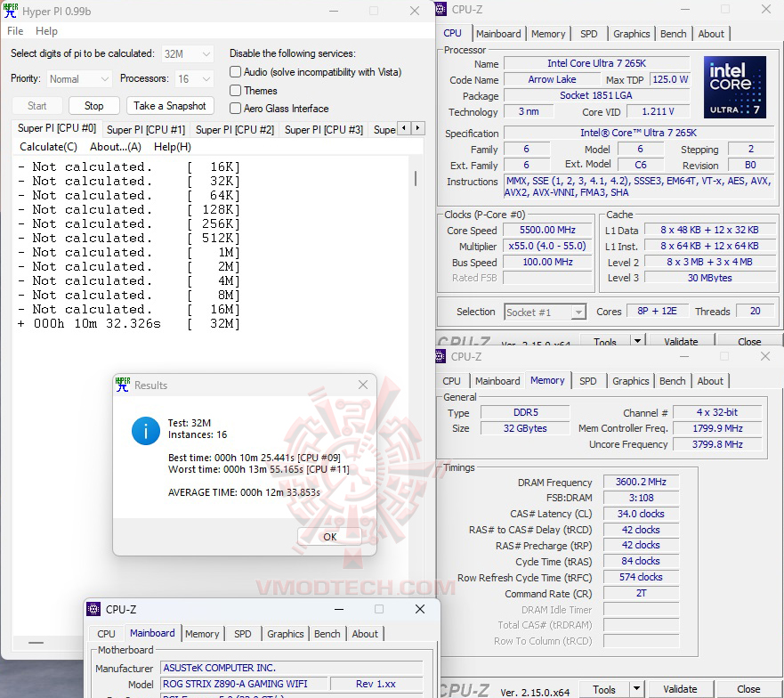Open the Calculate(C) menu in Hyper PI
The height and width of the screenshot is (698, 784).
point(48,147)
